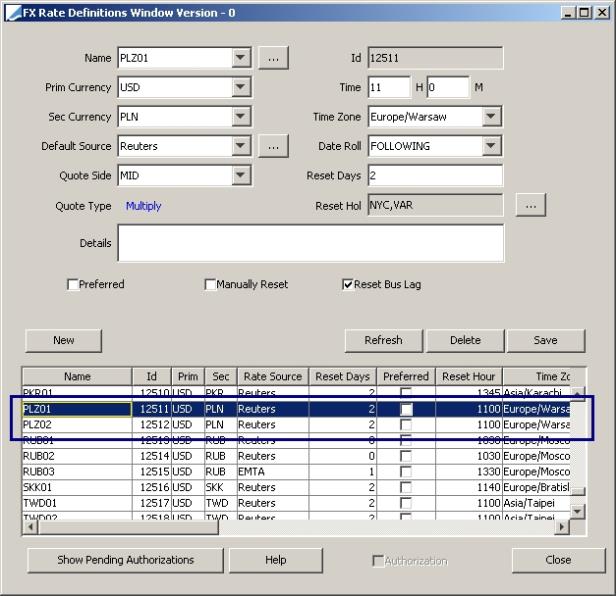Click the Reset Days column header
Viewport: 616px width, 596px height.
[x=342, y=376]
